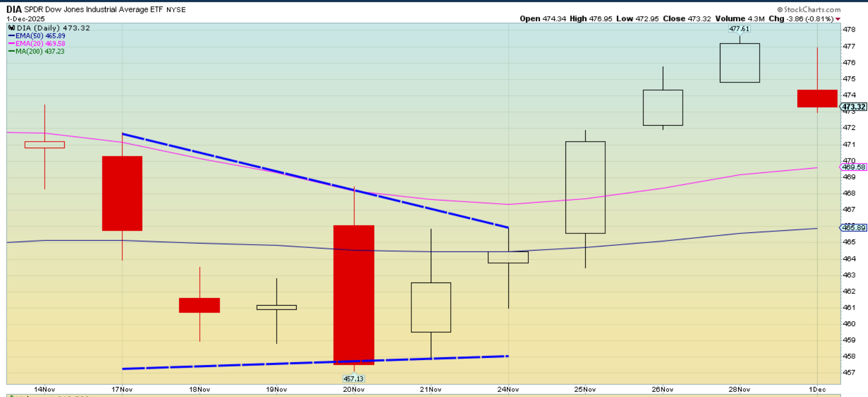Click the 14Nov date label on the x-axis
This screenshot has width=868, height=397.
pos(44,389)
